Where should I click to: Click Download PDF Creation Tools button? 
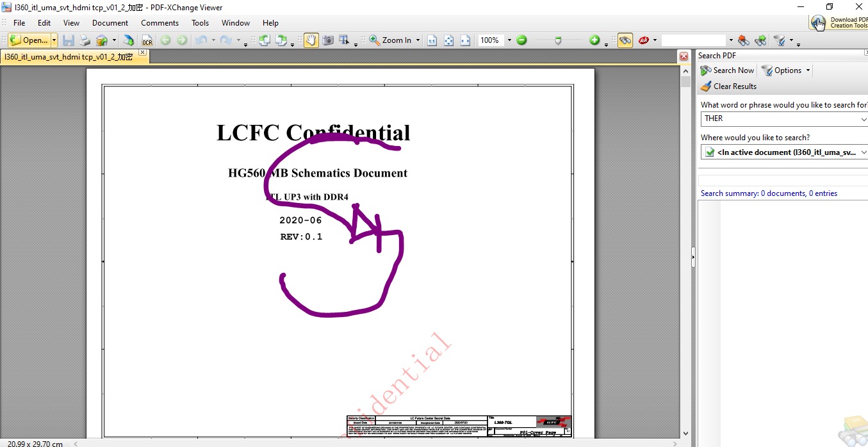(x=839, y=22)
